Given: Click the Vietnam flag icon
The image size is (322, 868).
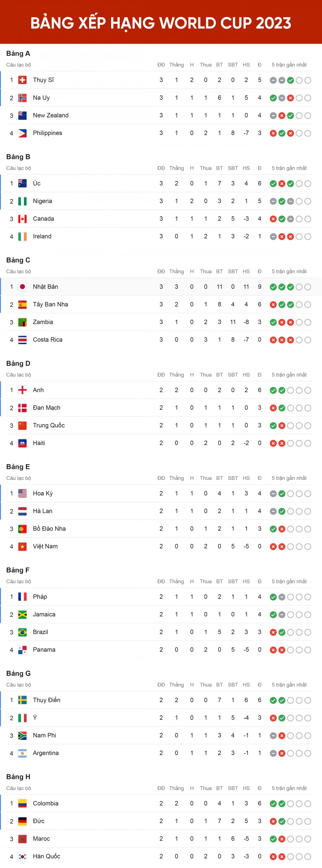Looking at the screenshot, I should coord(22,547).
